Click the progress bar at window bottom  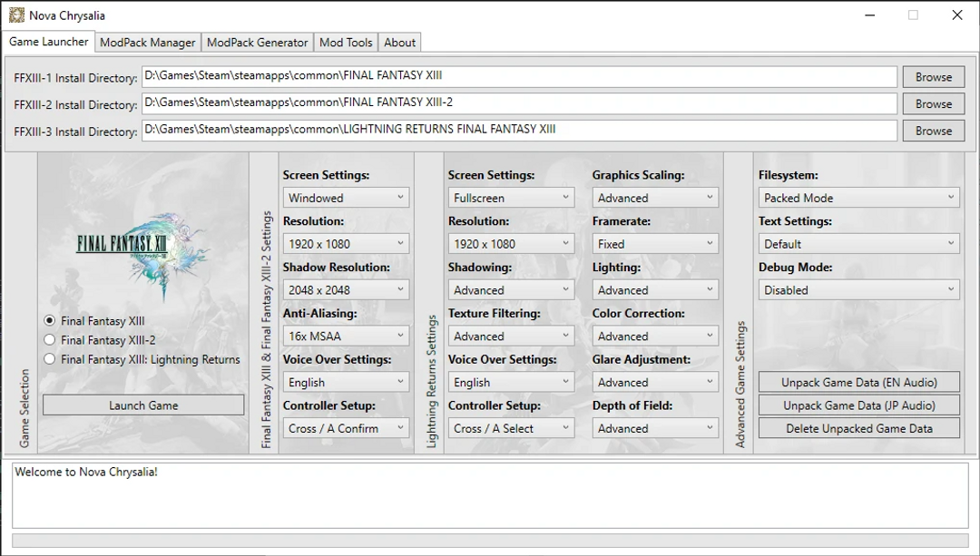(490, 541)
